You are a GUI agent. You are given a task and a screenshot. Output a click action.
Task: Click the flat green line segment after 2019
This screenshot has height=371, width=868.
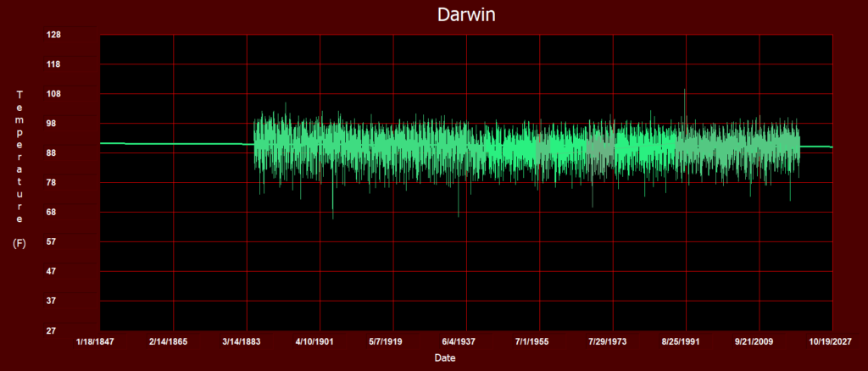(816, 147)
